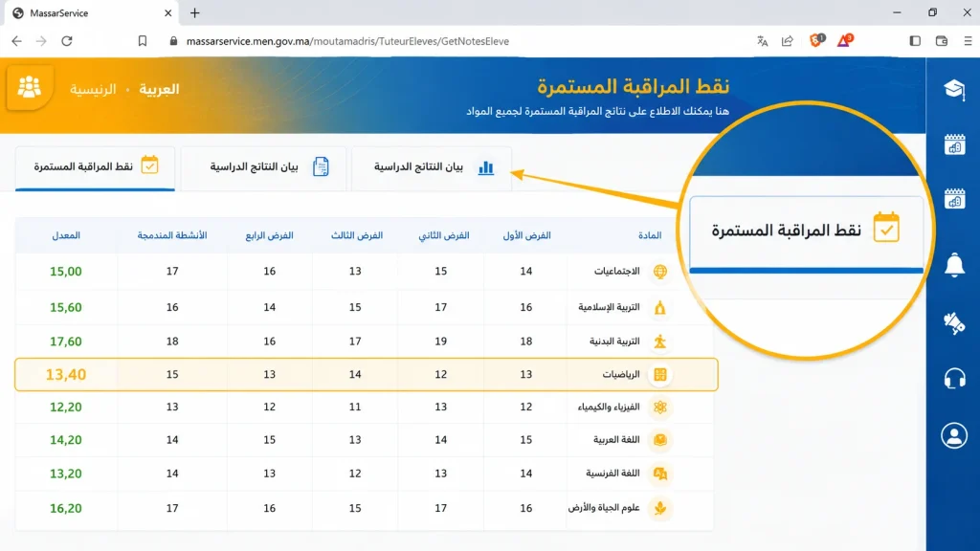The image size is (980, 551).
Task: Click the translate page icon in address bar
Action: pyautogui.click(x=762, y=41)
